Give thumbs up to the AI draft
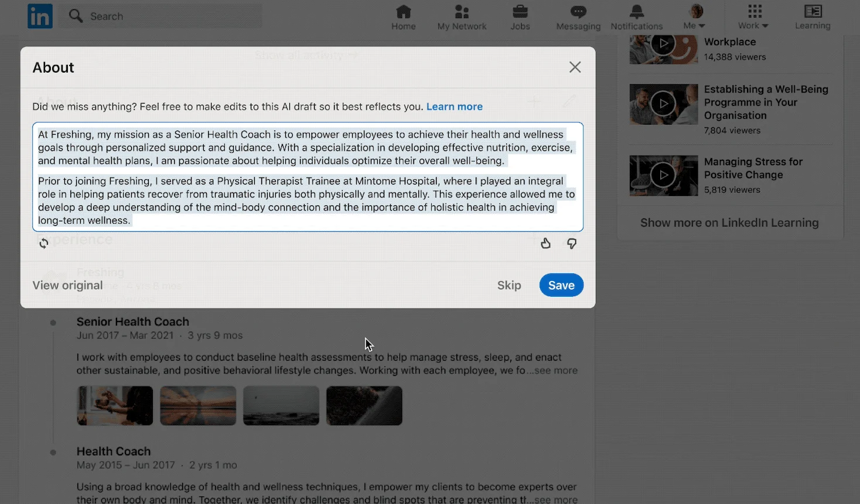The height and width of the screenshot is (504, 860). point(545,244)
